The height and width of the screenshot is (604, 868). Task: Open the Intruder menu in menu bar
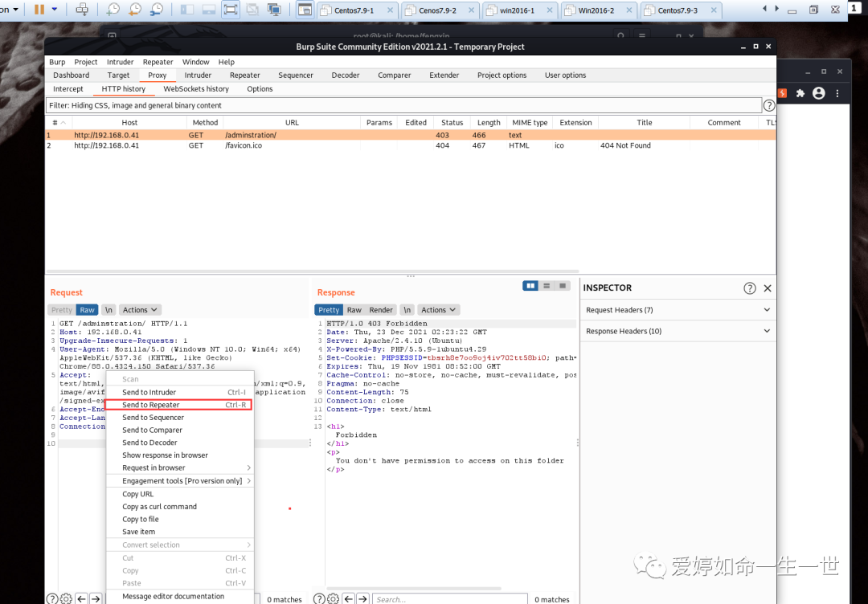click(x=120, y=62)
